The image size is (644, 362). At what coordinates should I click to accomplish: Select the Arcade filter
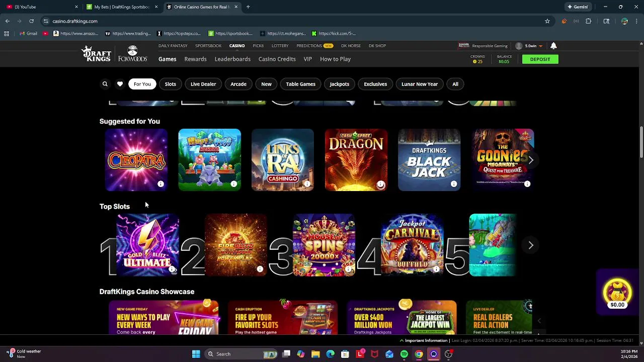pos(238,84)
